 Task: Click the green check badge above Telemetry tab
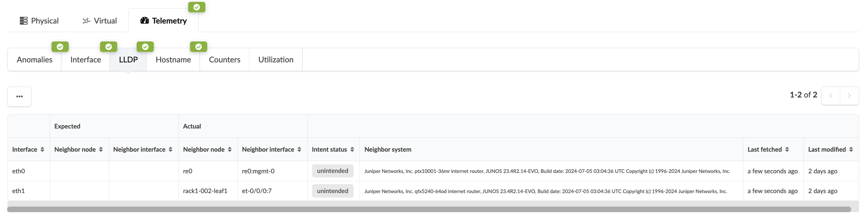(x=196, y=7)
